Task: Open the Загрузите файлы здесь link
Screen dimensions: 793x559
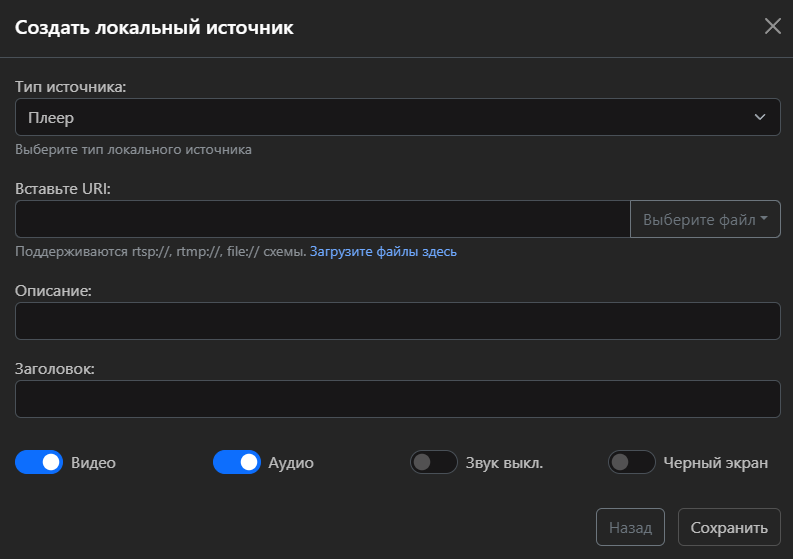Action: point(383,252)
